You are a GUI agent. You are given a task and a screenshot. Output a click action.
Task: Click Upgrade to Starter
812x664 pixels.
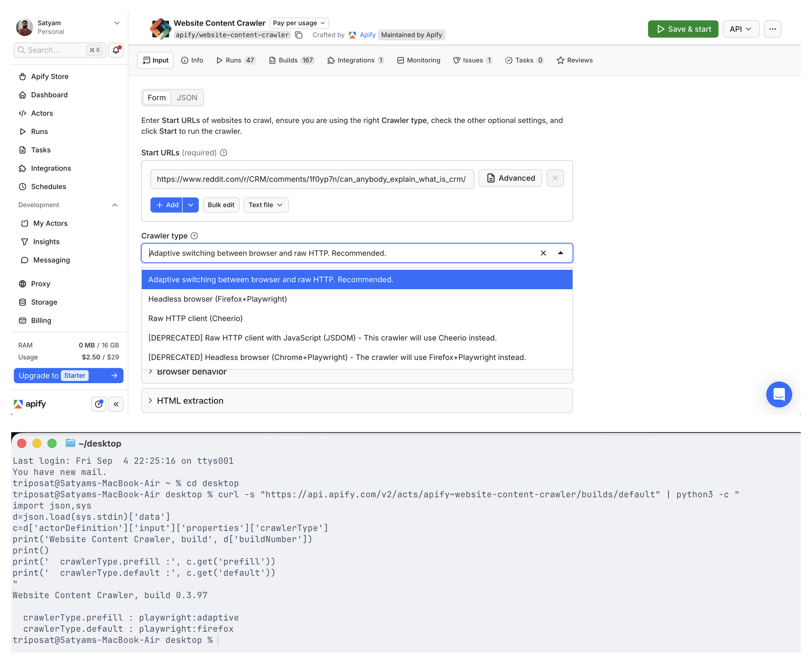[x=68, y=375]
